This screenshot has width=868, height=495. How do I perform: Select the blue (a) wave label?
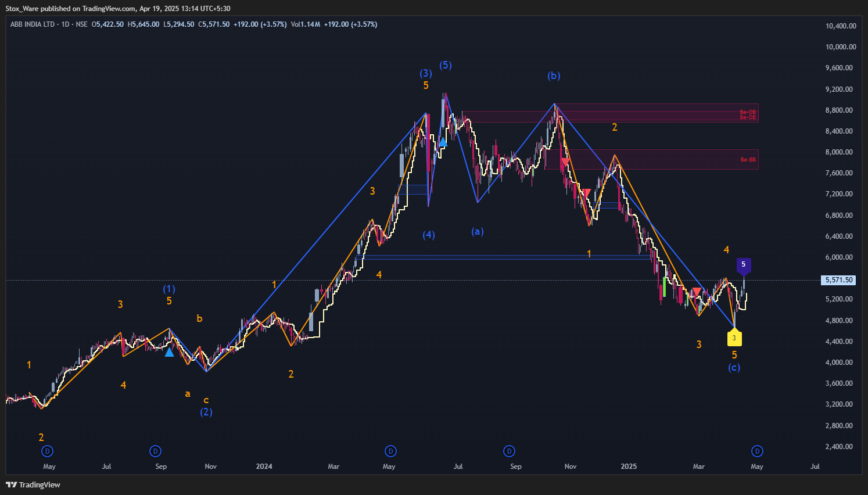[478, 231]
